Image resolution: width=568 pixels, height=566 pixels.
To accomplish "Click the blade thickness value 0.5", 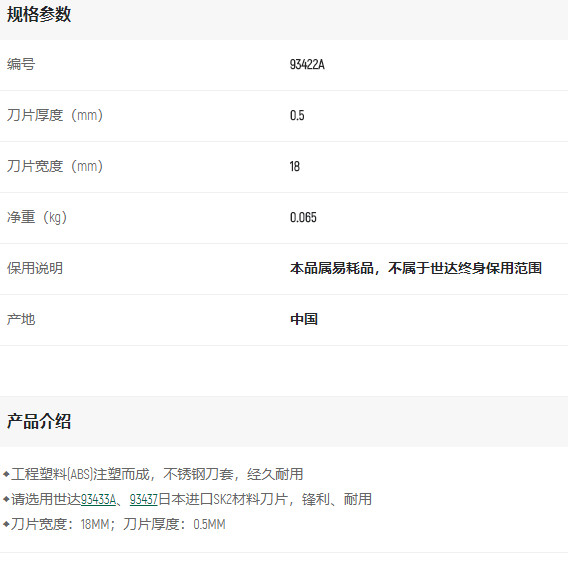I will coord(297,115).
